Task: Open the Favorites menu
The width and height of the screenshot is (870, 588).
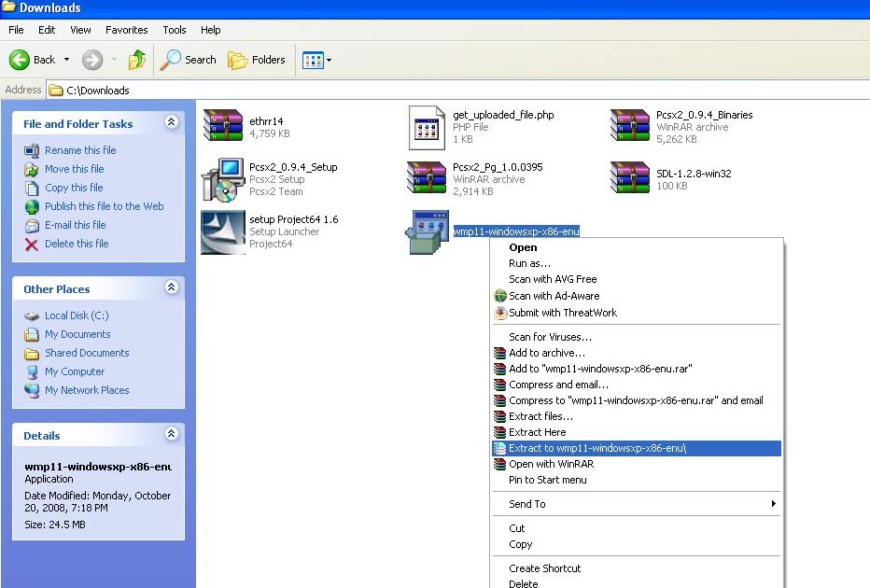Action: pos(127,30)
